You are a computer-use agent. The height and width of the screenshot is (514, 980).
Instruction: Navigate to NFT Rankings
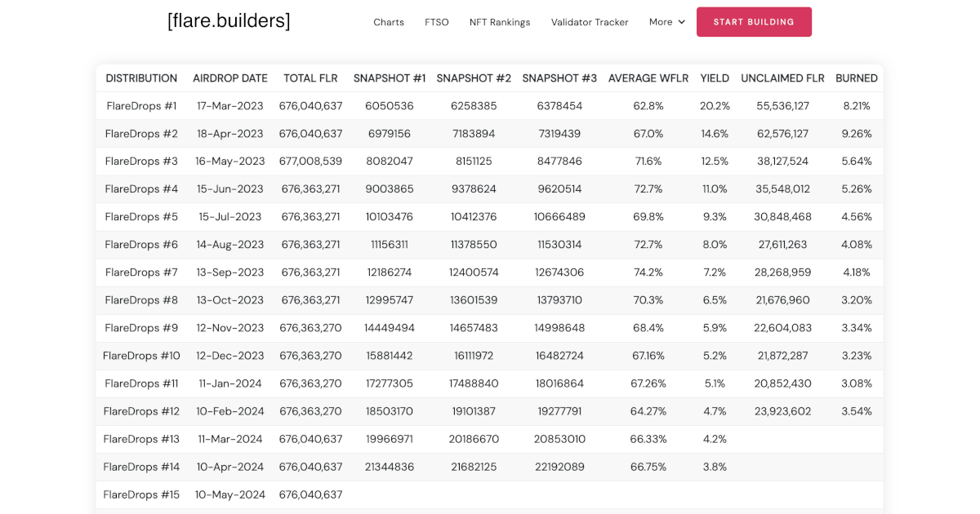click(500, 22)
